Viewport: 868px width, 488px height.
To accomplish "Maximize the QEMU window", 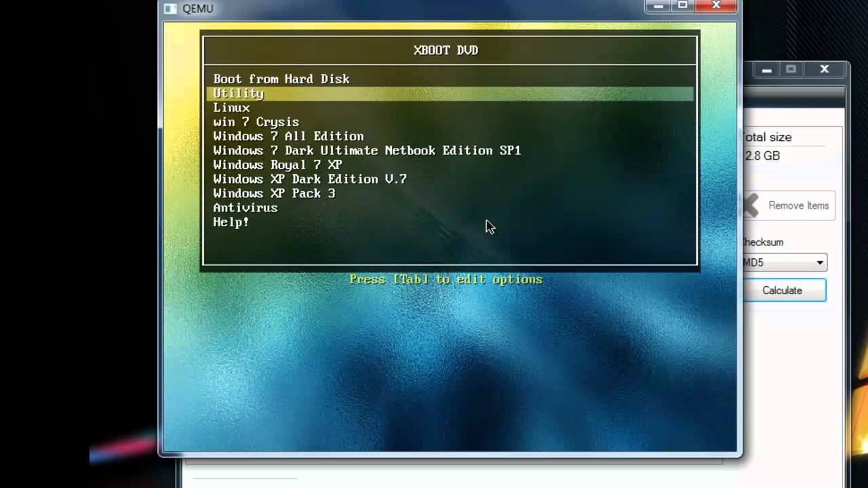I will [x=683, y=6].
